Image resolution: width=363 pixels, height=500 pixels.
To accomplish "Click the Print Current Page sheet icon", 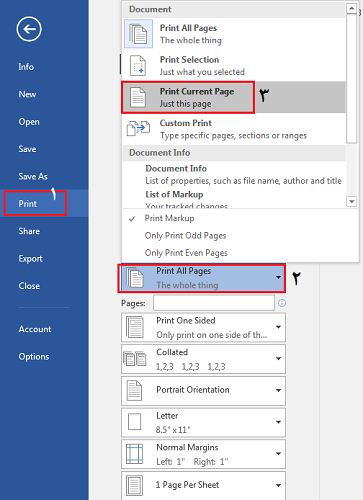I will coord(138,97).
